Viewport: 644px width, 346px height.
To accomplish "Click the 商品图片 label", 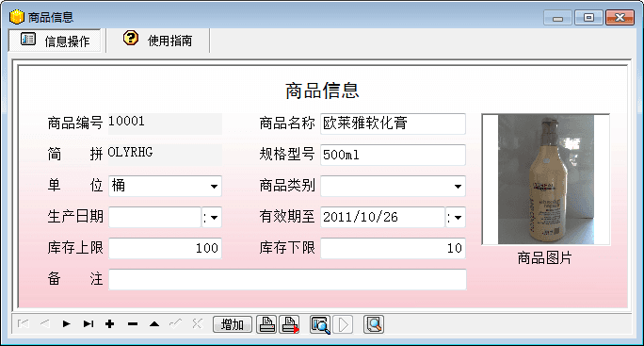I will 544,258.
